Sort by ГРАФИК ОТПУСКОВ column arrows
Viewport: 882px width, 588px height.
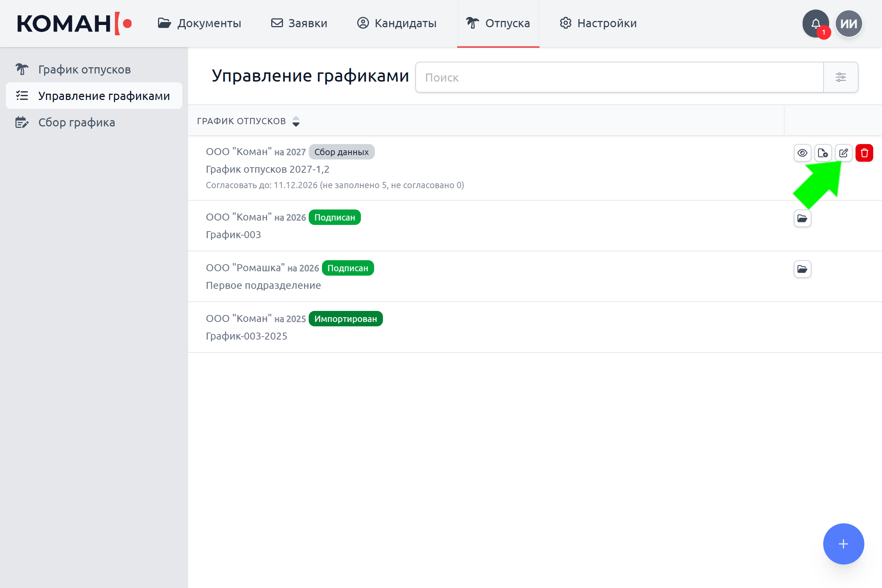coord(296,121)
